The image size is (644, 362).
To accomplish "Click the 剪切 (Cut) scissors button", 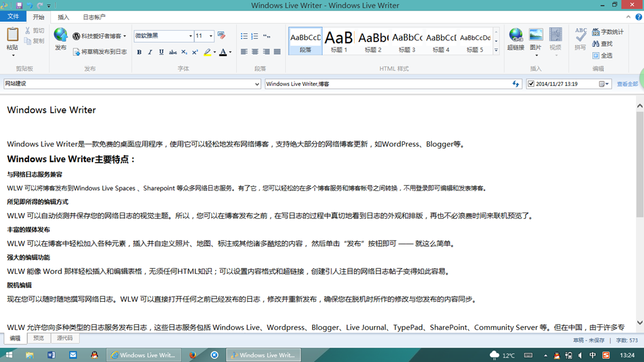I will coord(35,31).
